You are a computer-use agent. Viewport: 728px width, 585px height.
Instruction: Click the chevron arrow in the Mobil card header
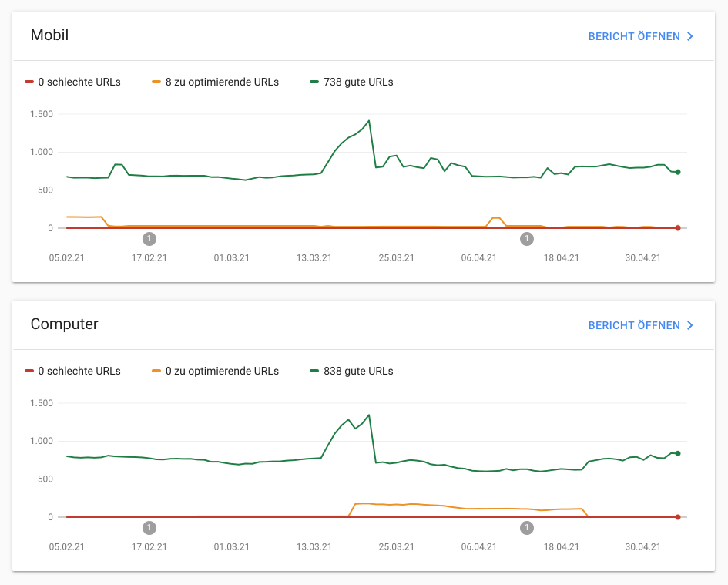[x=690, y=36]
